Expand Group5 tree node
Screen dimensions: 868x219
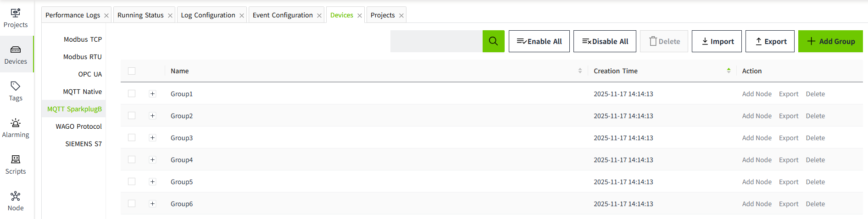coord(152,181)
